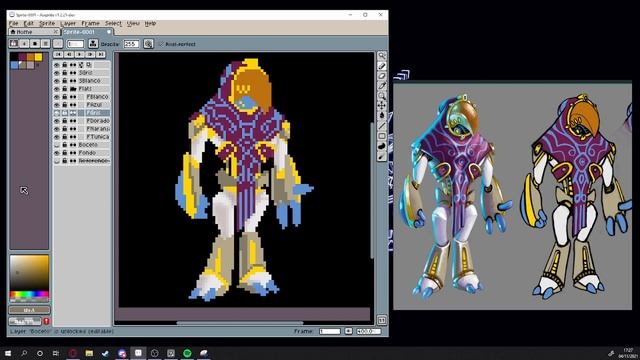Select the Rectangle shape tool

pyautogui.click(x=382, y=136)
